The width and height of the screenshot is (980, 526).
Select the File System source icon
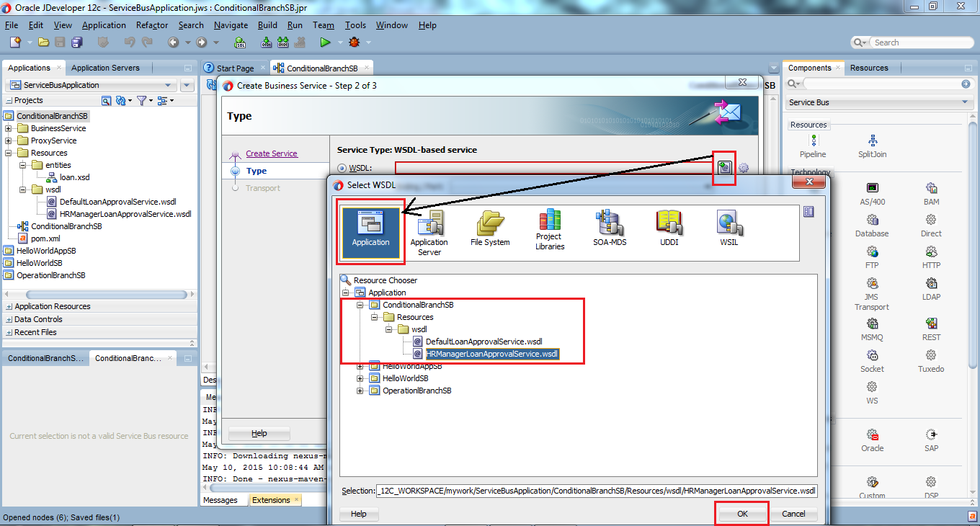(x=489, y=227)
